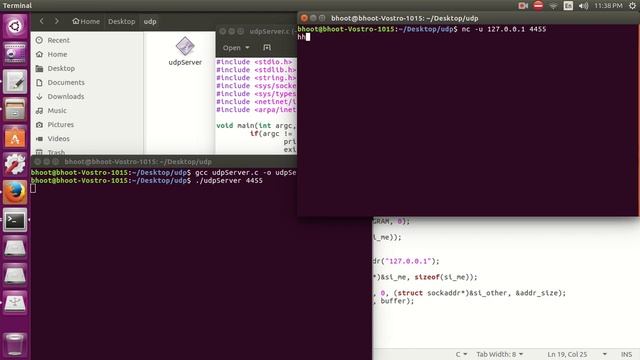Open Downloads in Files sidebar
The height and width of the screenshot is (360, 640).
(x=66, y=97)
